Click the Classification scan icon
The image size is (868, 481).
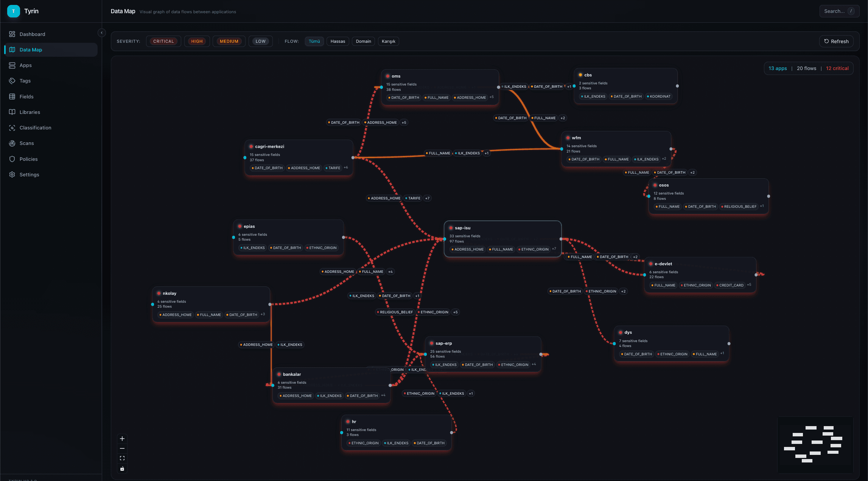point(12,128)
